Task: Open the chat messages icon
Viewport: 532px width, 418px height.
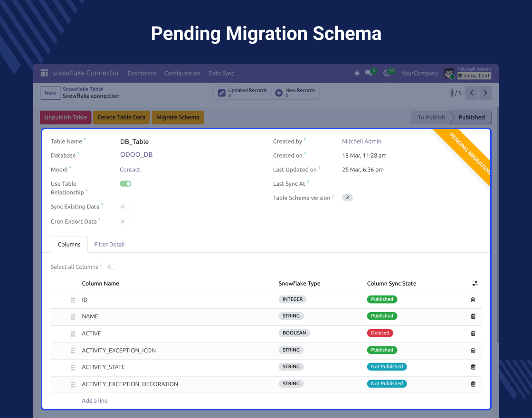Action: pyautogui.click(x=369, y=73)
